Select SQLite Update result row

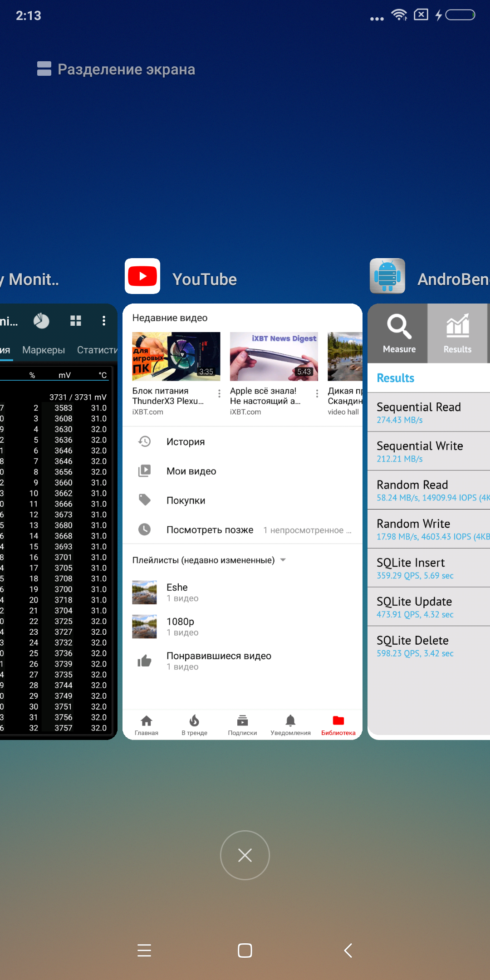pos(429,607)
